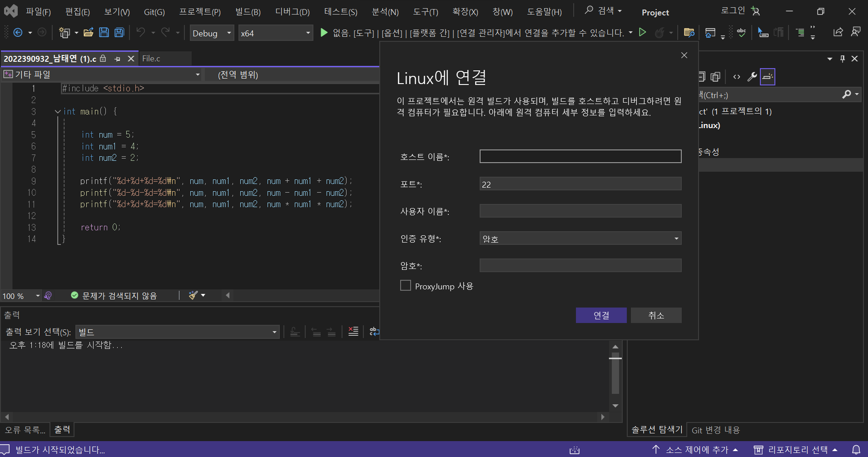Click the notification bell in status bar
868x457 pixels.
(x=856, y=450)
